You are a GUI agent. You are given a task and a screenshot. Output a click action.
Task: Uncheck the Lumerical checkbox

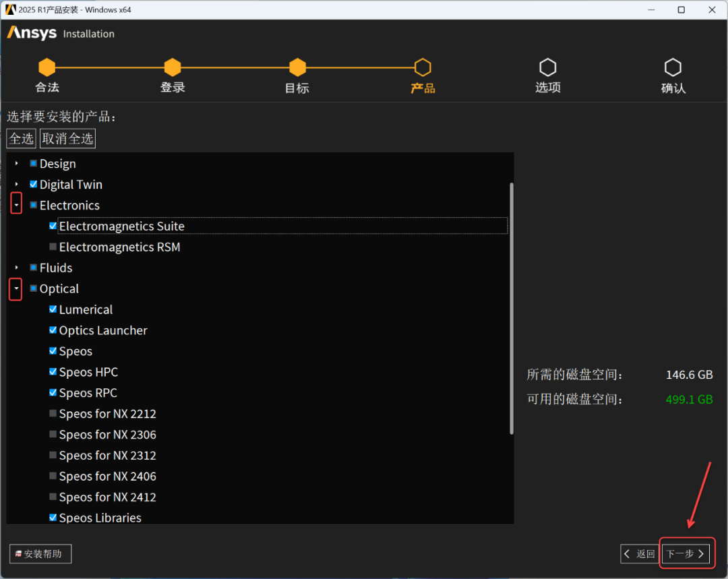(53, 309)
